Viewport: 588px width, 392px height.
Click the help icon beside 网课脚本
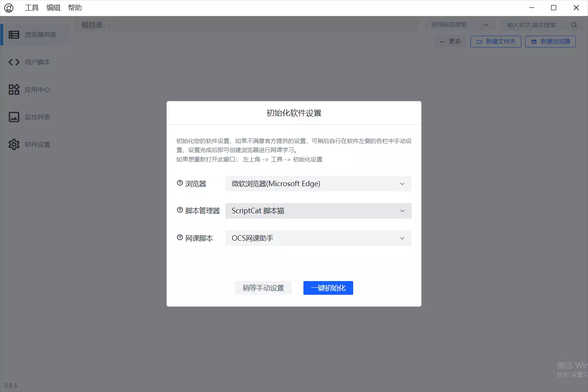pos(180,238)
